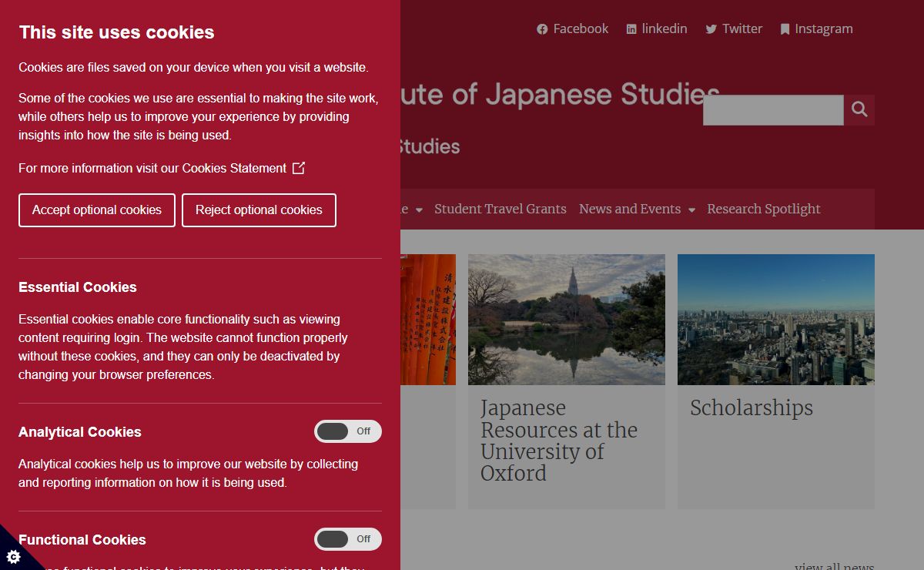The image size is (924, 570).
Task: Click the This site uses cookies heading
Action: pyautogui.click(x=117, y=32)
